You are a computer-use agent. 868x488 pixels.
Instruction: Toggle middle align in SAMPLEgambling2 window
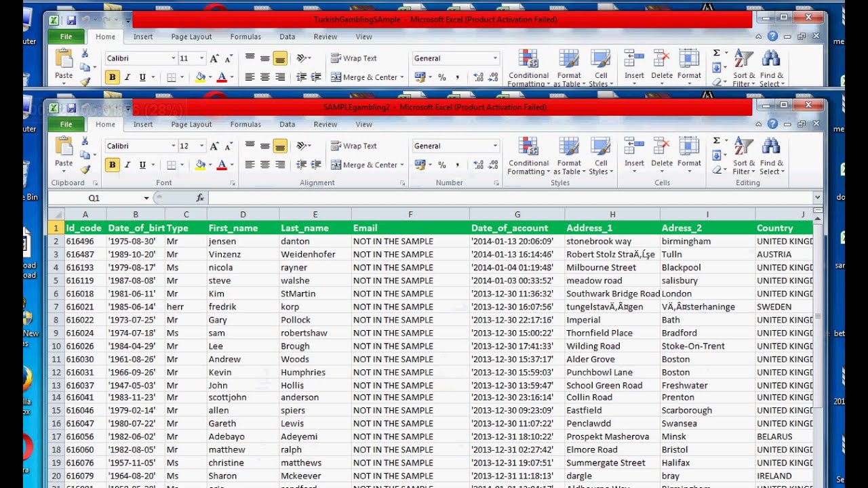click(x=265, y=146)
